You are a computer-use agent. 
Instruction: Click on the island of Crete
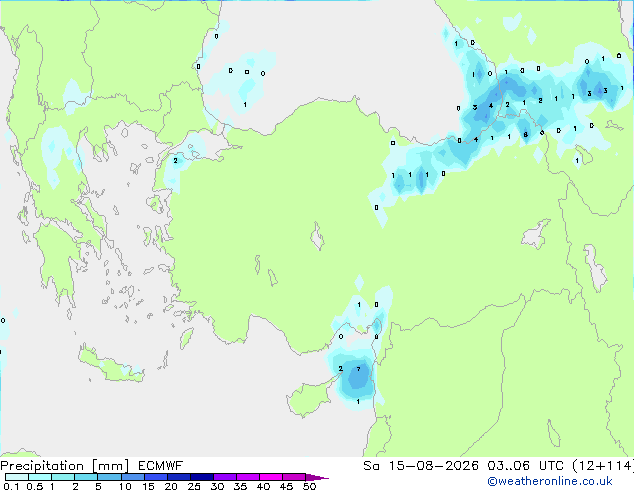click(110, 366)
